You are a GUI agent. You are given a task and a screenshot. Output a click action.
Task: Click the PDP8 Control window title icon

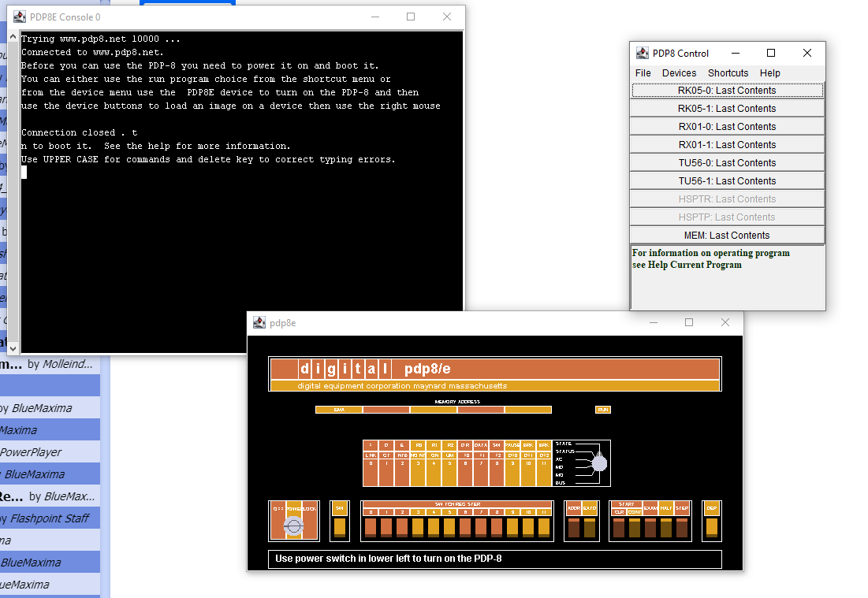pyautogui.click(x=643, y=53)
